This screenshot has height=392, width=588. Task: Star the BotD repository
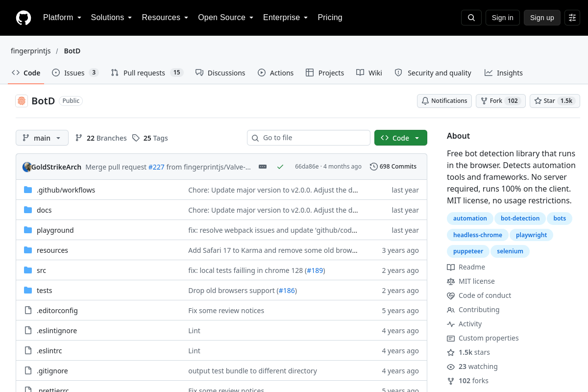click(555, 101)
